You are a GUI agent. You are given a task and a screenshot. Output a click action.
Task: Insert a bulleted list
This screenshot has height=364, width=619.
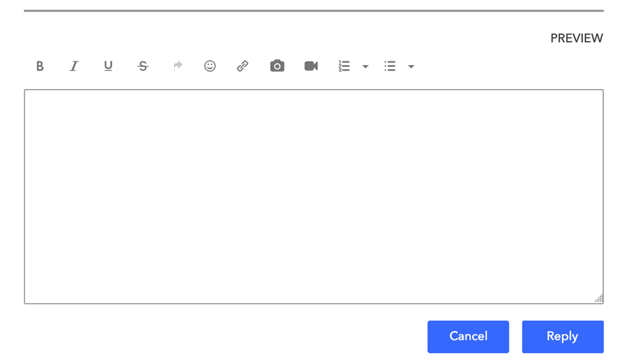pyautogui.click(x=390, y=66)
